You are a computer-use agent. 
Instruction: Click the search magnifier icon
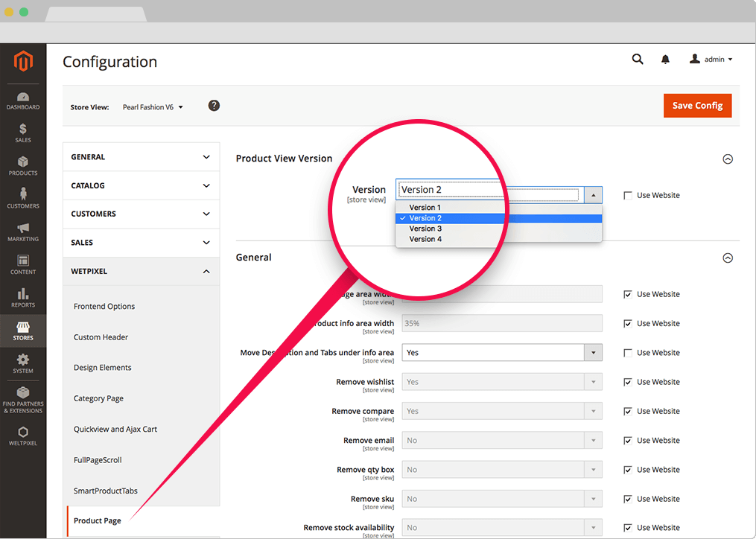(638, 60)
